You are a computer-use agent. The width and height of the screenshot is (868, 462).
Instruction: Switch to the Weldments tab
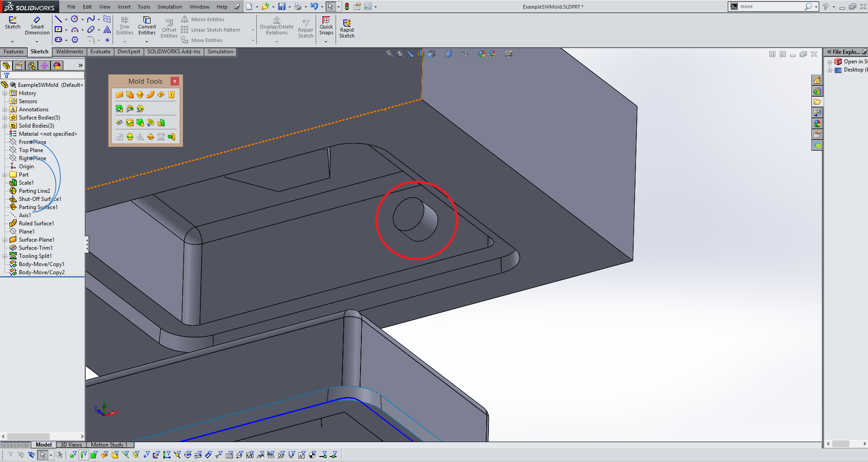(70, 52)
